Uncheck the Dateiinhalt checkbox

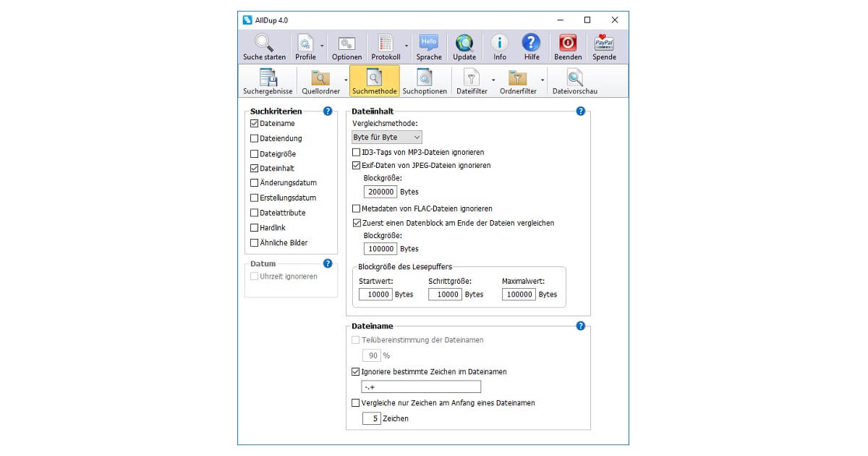(254, 169)
